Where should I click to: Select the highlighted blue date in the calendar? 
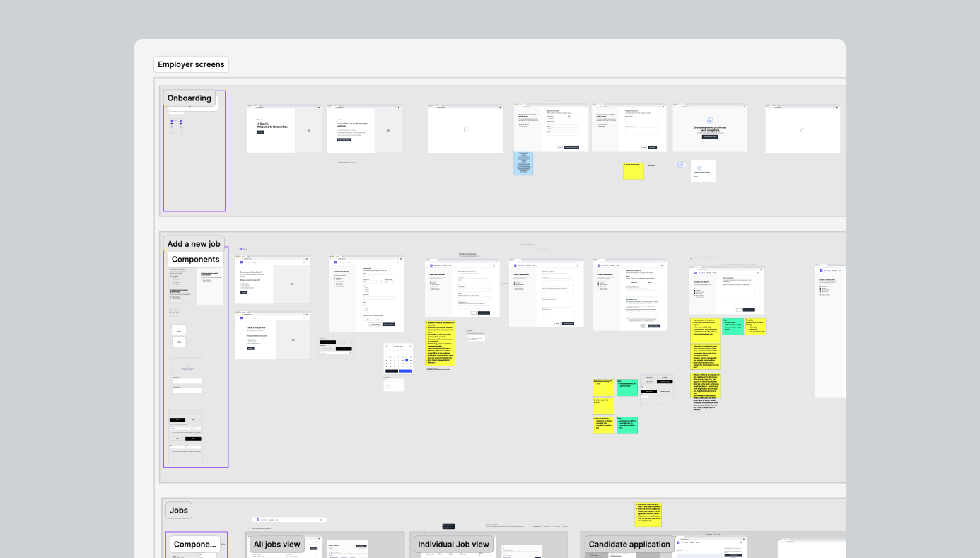(407, 360)
